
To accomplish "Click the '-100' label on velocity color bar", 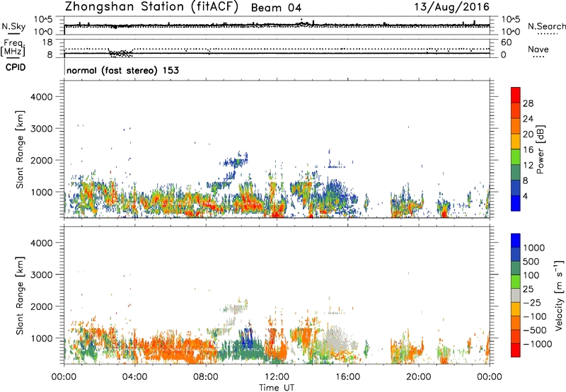I will [534, 316].
